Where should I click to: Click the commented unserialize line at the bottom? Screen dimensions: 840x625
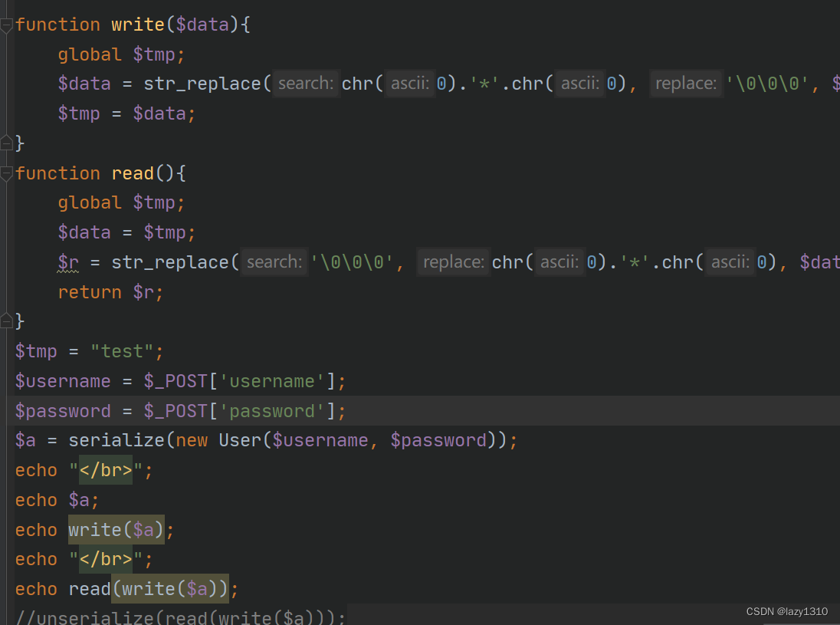pos(176,617)
